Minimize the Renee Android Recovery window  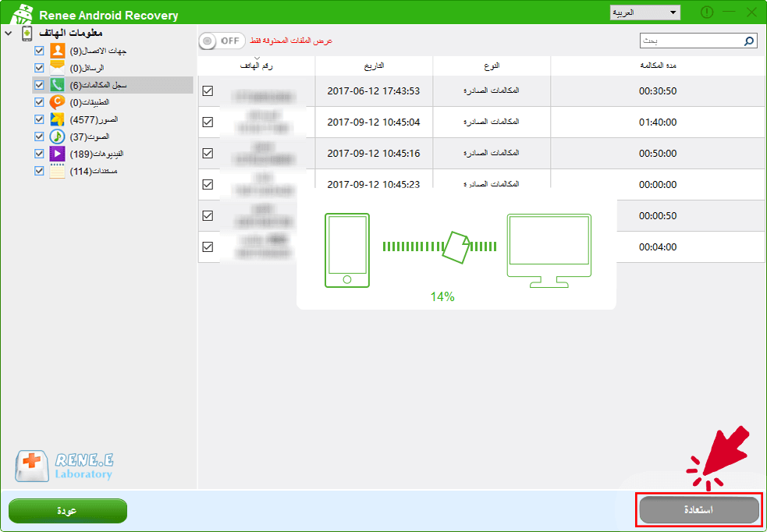(730, 12)
